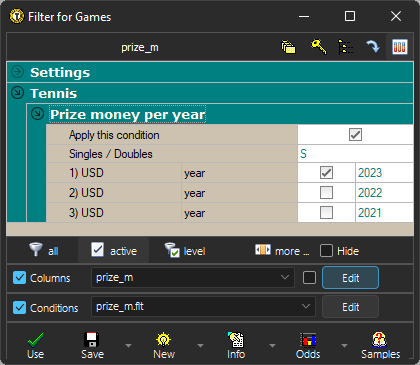This screenshot has width=420, height=365.
Task: Close the Filter for Games window
Action: click(x=396, y=16)
